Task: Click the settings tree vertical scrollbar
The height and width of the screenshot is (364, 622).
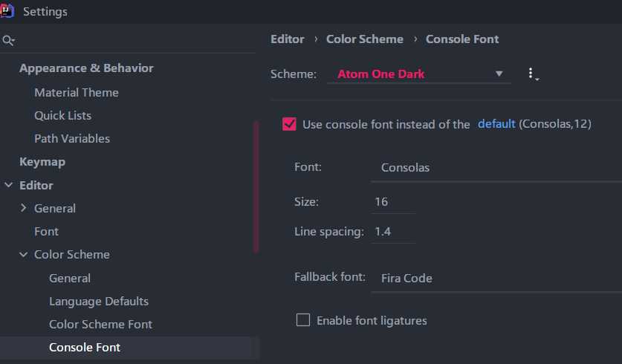Action: [256, 186]
